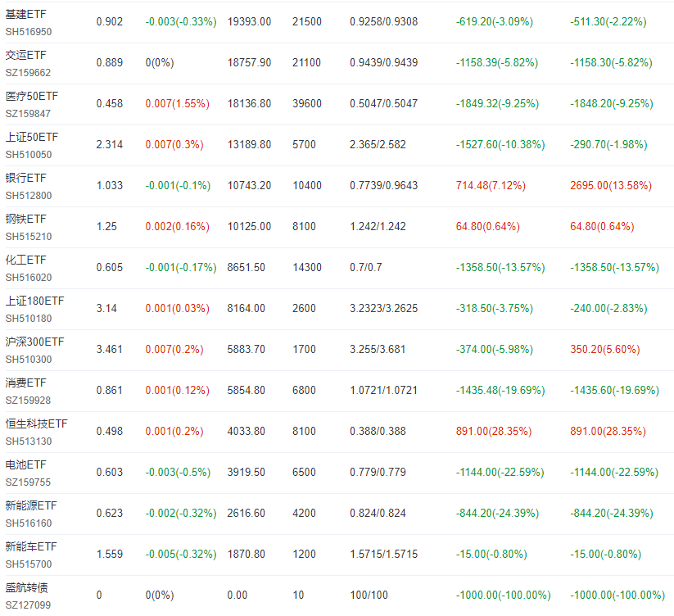The height and width of the screenshot is (616, 674).
Task: Click 上证50ETF cost 2.365/2.582
Action: click(x=378, y=144)
